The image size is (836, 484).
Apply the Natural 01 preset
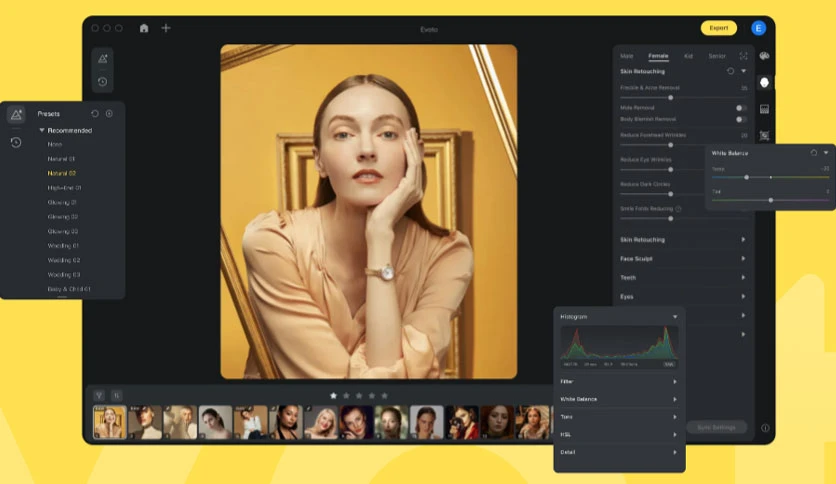[61, 159]
